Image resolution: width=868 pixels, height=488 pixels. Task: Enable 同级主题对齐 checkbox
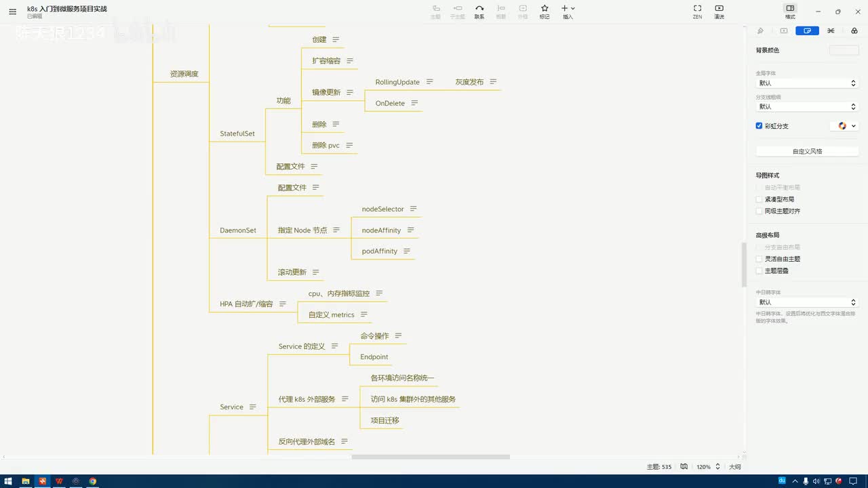point(759,211)
